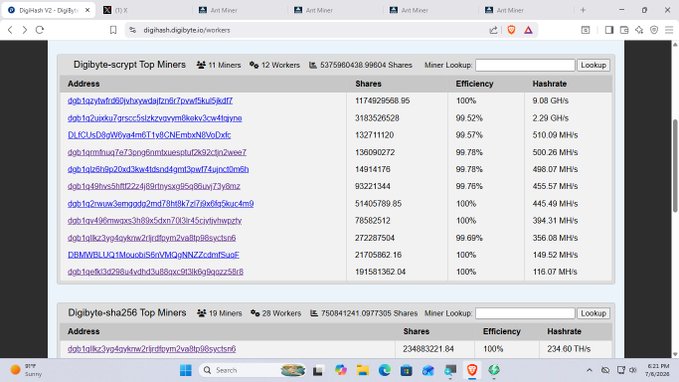The width and height of the screenshot is (679, 382).
Task: Show hidden system tray icons
Action: 589,370
